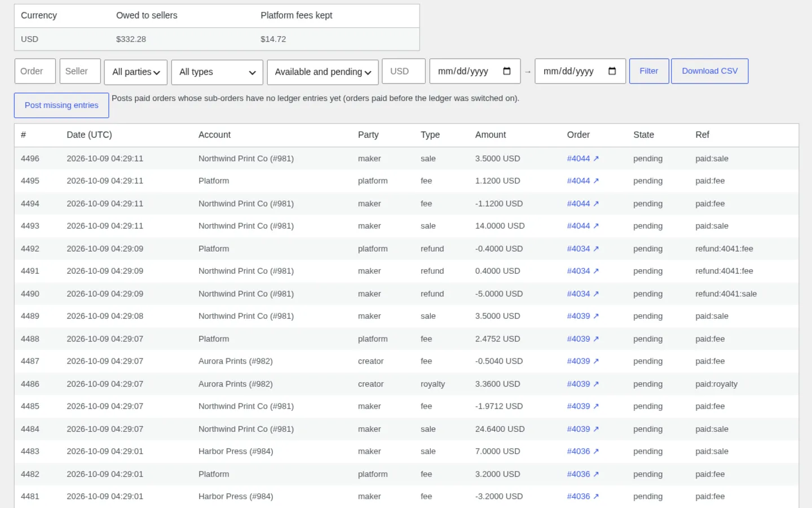812x508 pixels.
Task: Click the external-link arrow beside #4039 in row 4486
Action: coord(596,384)
